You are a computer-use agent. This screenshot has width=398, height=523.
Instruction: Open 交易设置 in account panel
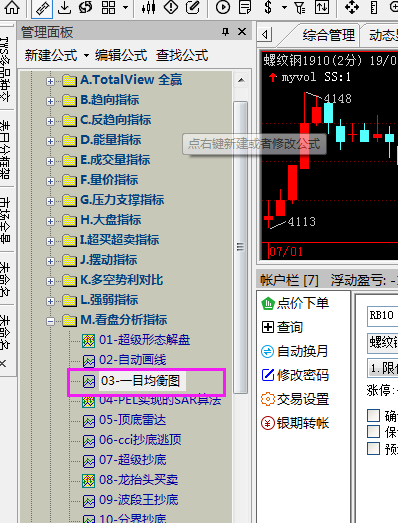[x=295, y=399]
